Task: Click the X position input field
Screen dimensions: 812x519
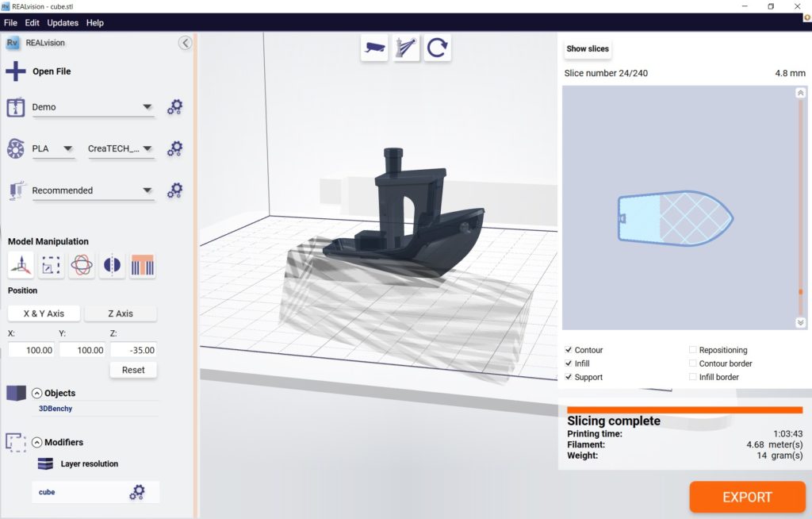Action: pos(31,350)
